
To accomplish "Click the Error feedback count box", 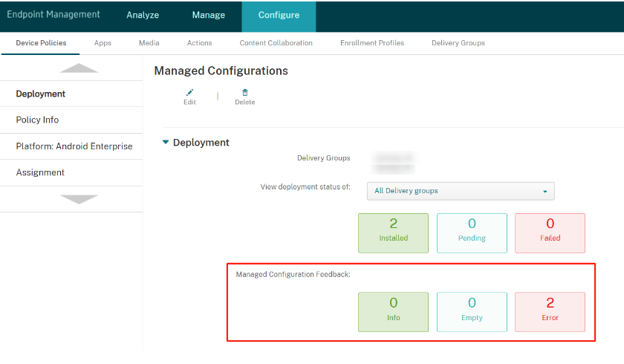I will click(x=550, y=311).
